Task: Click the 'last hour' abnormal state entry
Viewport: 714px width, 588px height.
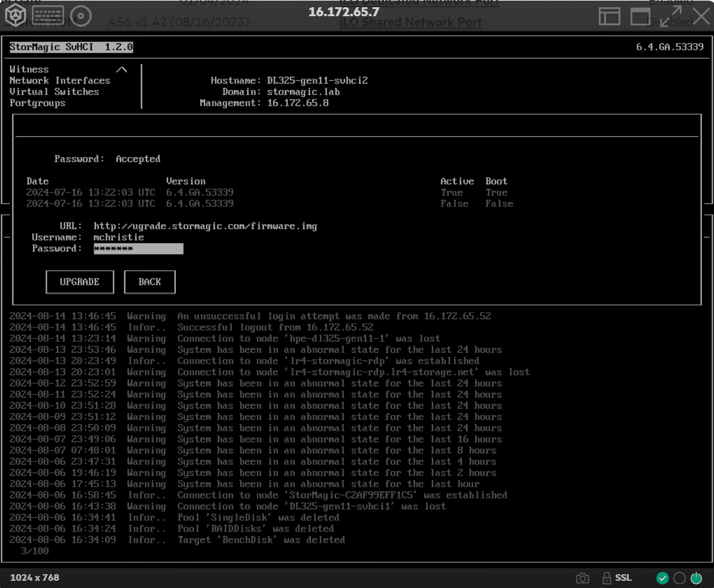Action: pos(245,484)
